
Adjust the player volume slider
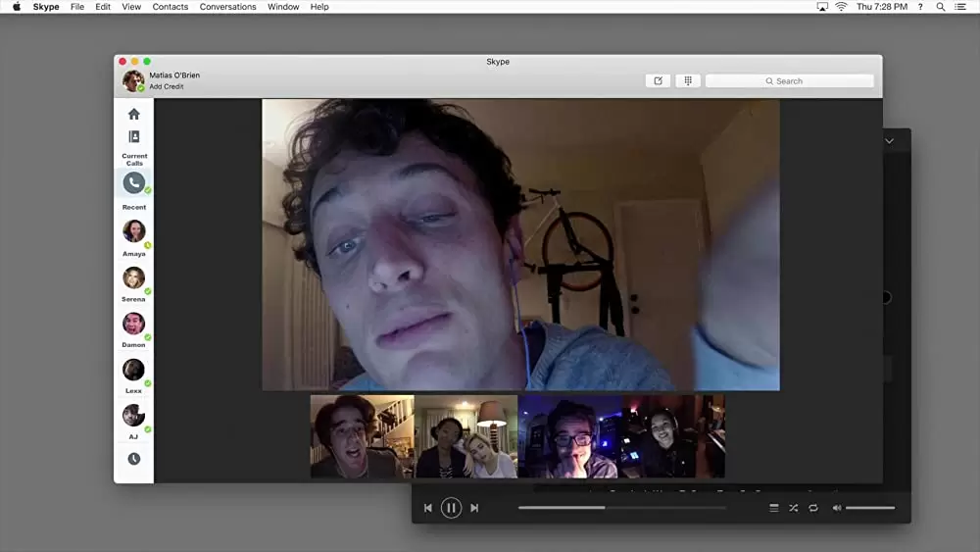click(869, 508)
